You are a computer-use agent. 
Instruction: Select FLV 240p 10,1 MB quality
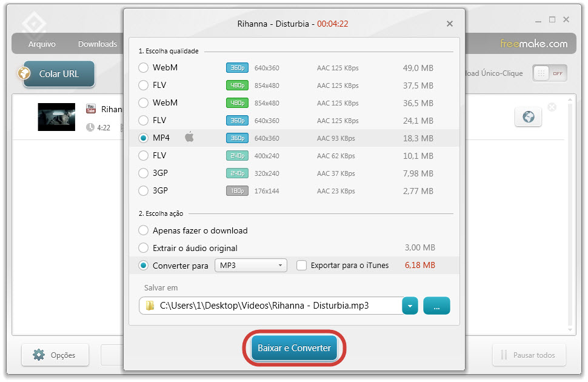tap(143, 156)
